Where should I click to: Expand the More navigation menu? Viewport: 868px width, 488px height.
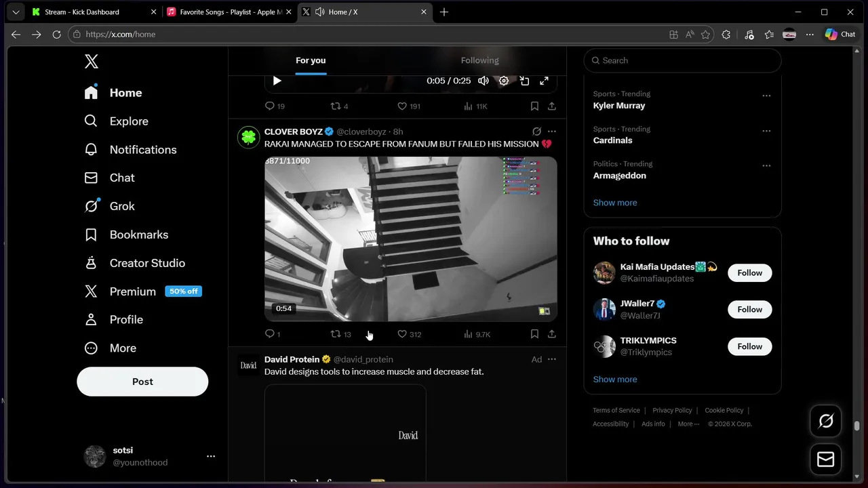pyautogui.click(x=110, y=348)
